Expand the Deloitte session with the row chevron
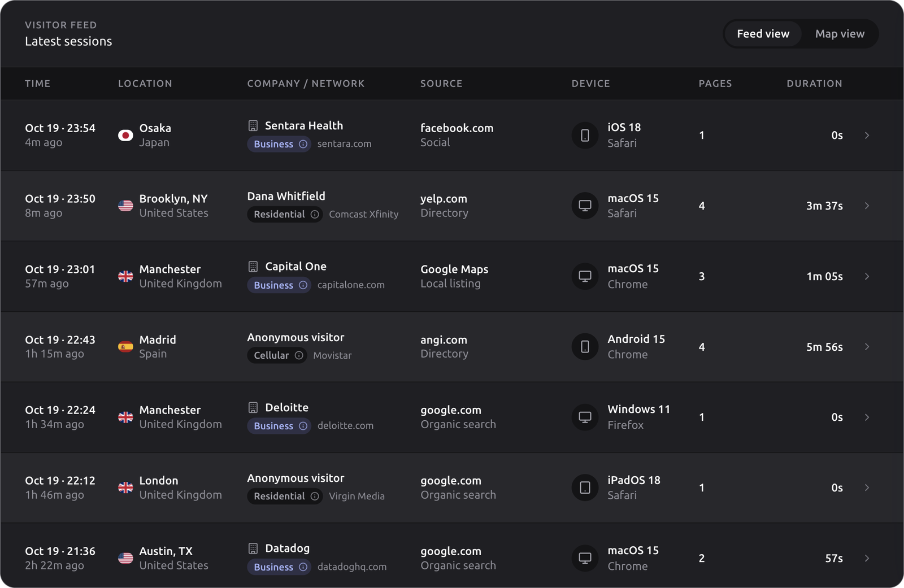The width and height of the screenshot is (904, 588). 867,417
